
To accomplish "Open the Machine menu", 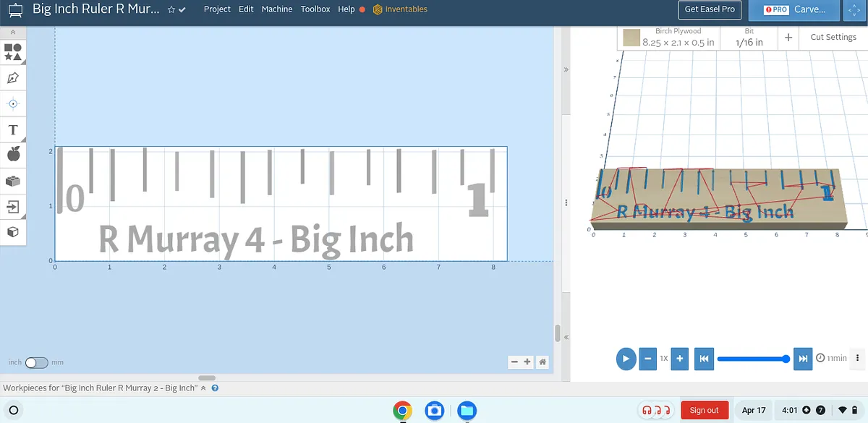I will click(x=277, y=9).
